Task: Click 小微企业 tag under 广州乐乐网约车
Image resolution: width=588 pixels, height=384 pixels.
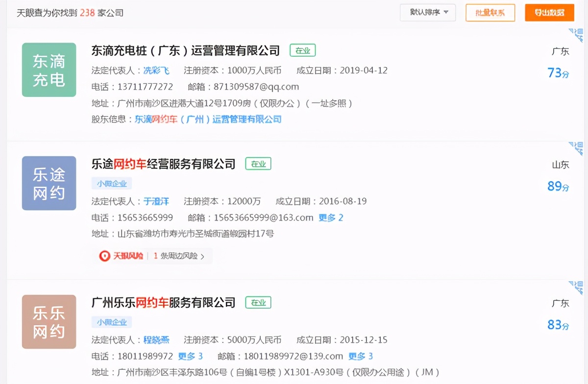Action: pyautogui.click(x=112, y=322)
